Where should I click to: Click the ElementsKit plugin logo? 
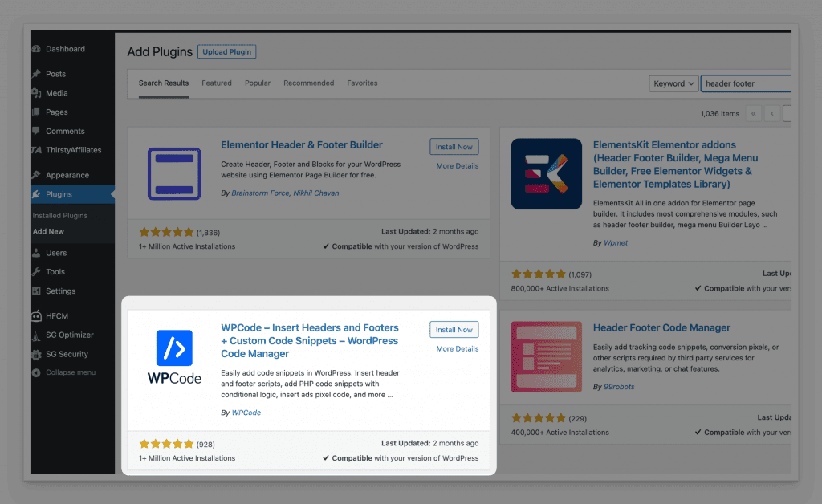tap(546, 174)
